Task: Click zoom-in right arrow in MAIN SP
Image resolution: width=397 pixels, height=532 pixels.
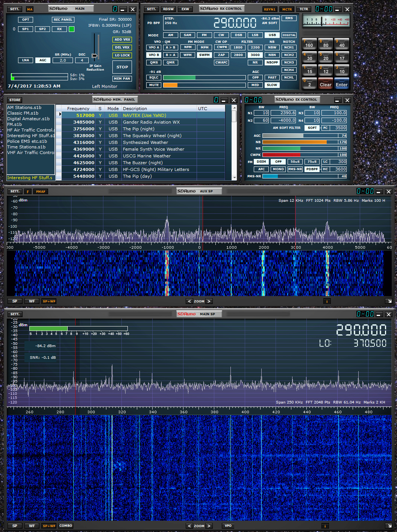Action: click(209, 526)
